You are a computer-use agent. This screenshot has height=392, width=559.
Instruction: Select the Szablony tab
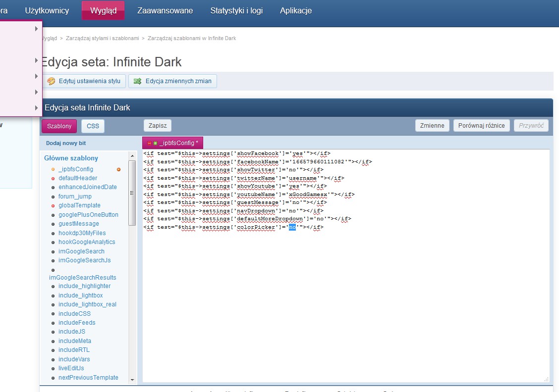pyautogui.click(x=59, y=126)
